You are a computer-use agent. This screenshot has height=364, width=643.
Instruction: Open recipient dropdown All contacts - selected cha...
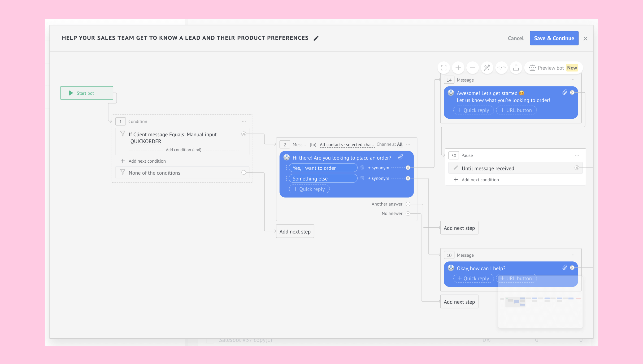coord(347,144)
